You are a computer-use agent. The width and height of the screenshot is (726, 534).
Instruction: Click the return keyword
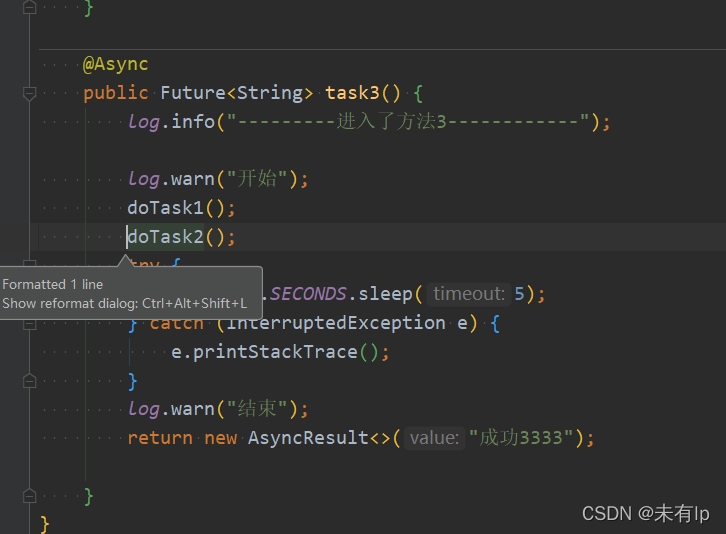click(x=160, y=438)
